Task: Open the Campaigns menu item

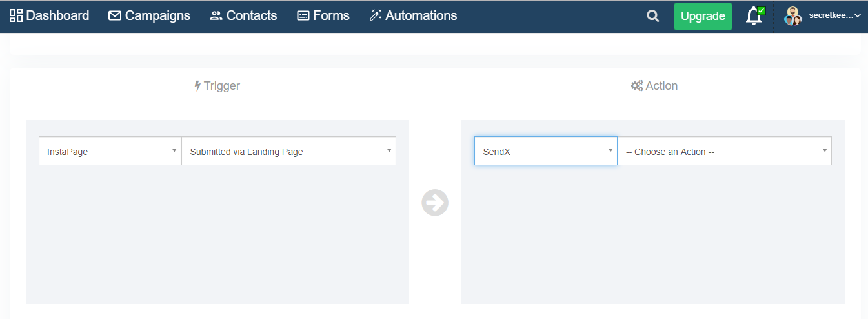Action: point(149,15)
